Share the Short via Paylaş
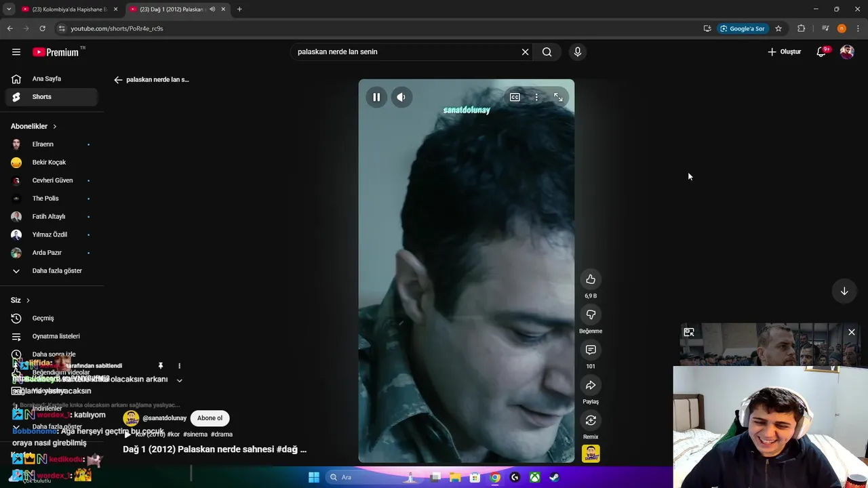Viewport: 868px width, 488px height. click(591, 385)
